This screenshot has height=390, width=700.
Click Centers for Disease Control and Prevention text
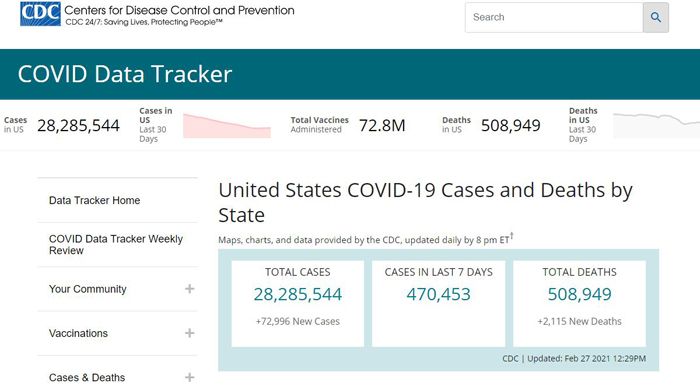pyautogui.click(x=179, y=10)
